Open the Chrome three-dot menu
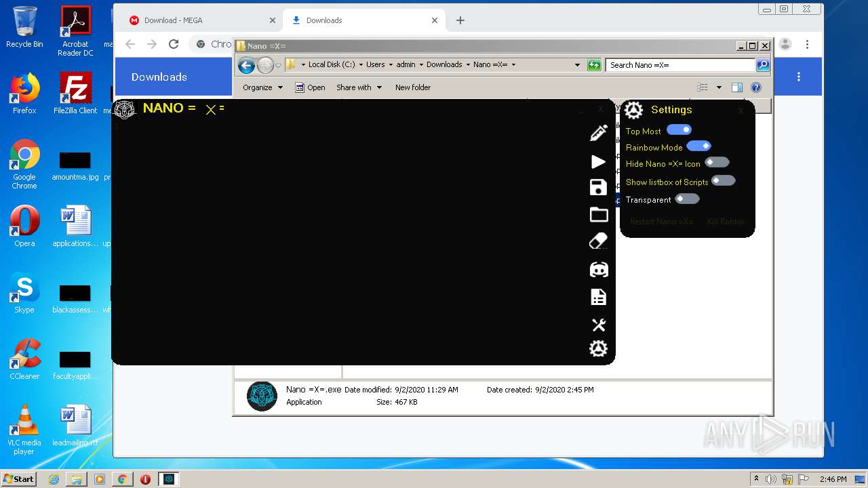 (x=807, y=44)
